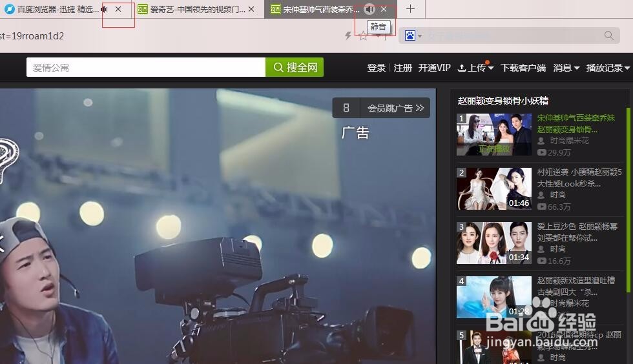Click the magnifier icon in browser search box
633x364 pixels.
coord(609,35)
